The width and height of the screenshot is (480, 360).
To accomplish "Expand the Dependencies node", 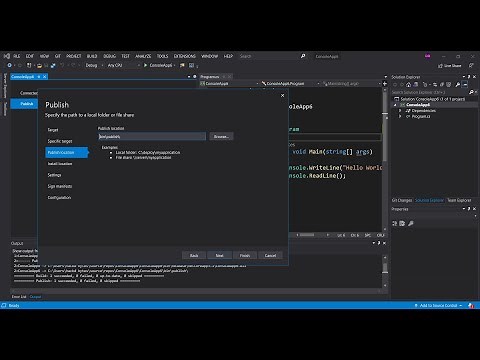I will [400, 111].
